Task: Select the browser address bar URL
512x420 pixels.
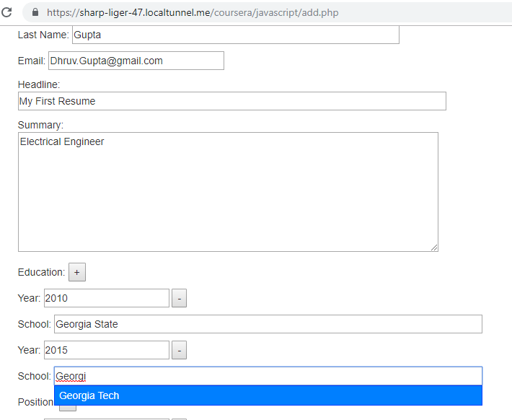Action: point(193,13)
